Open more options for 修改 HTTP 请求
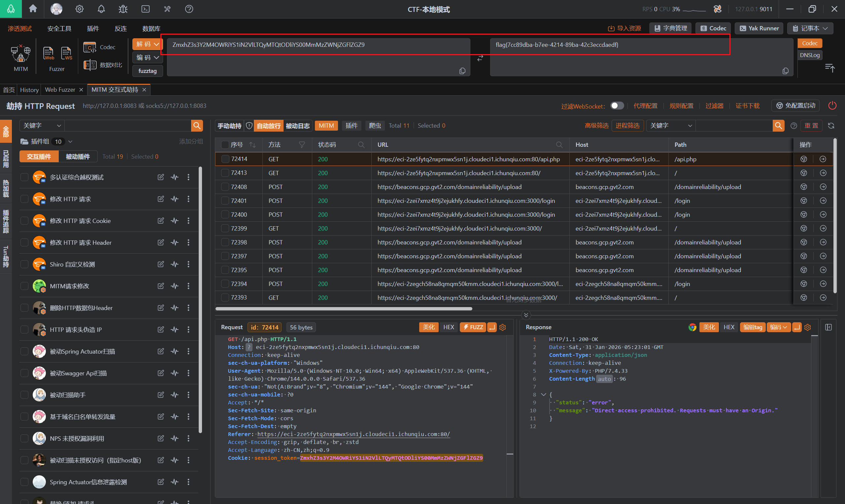 (188, 199)
